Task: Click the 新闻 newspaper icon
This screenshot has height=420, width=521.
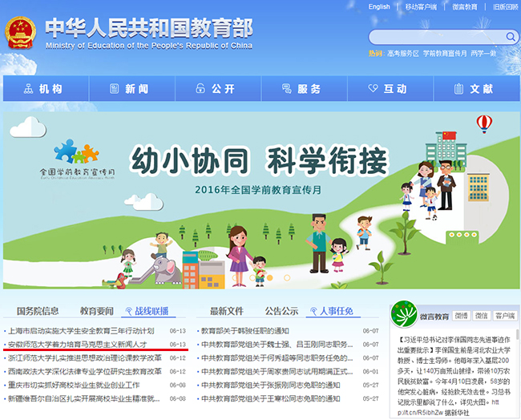Action: pos(112,89)
